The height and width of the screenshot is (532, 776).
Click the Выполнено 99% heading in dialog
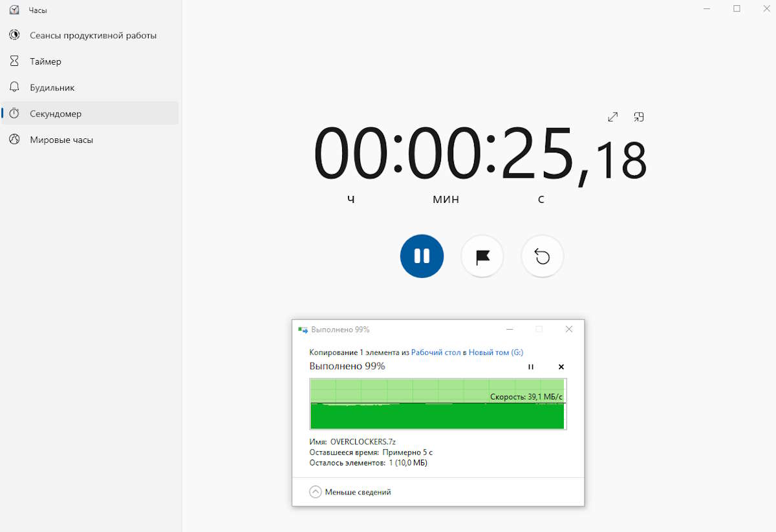[x=347, y=366]
